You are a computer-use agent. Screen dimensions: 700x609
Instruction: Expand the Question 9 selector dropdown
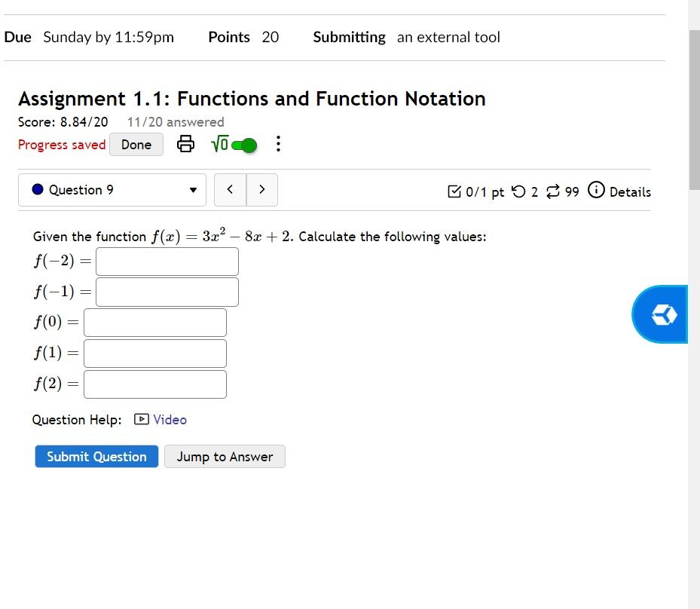pos(112,190)
